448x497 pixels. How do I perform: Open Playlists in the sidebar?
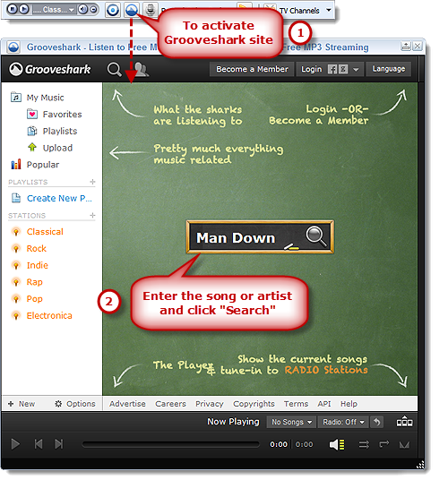[60, 131]
